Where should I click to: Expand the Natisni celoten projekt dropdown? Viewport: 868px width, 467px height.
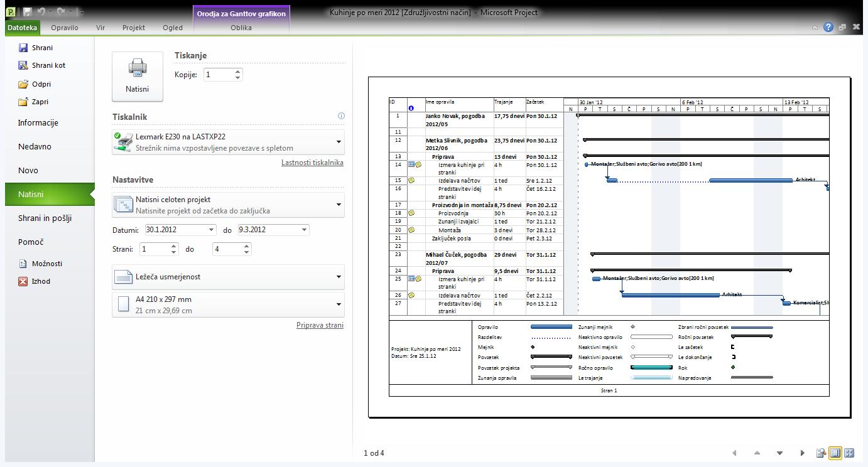(x=228, y=205)
